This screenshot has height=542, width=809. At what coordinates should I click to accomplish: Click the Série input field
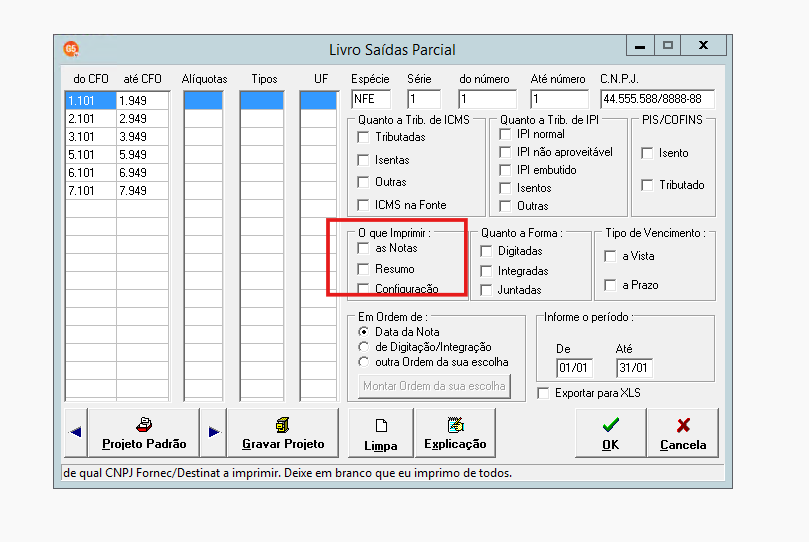(424, 99)
